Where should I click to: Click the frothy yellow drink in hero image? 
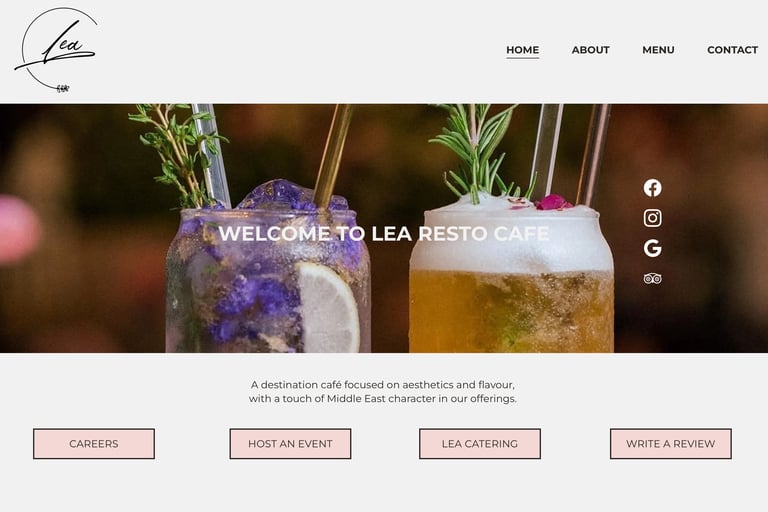point(511,279)
